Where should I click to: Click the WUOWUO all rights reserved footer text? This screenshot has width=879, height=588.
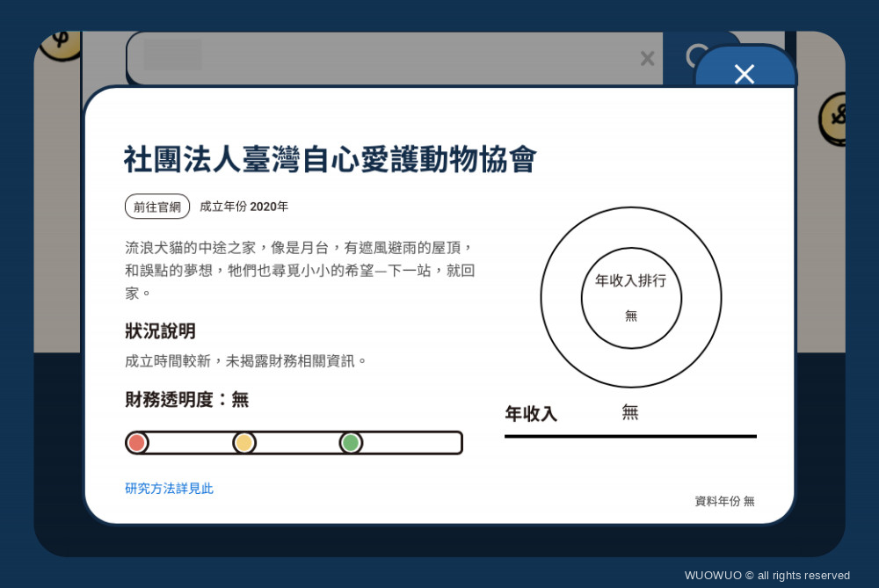[x=766, y=575]
